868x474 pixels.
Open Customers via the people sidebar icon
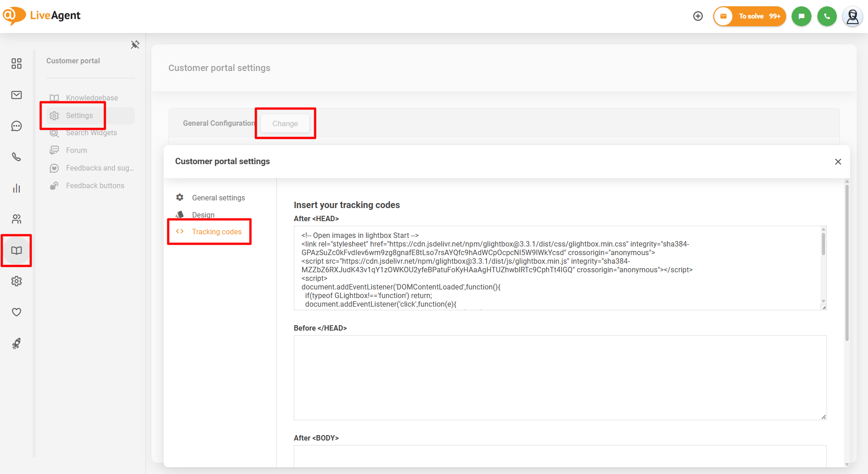17,219
